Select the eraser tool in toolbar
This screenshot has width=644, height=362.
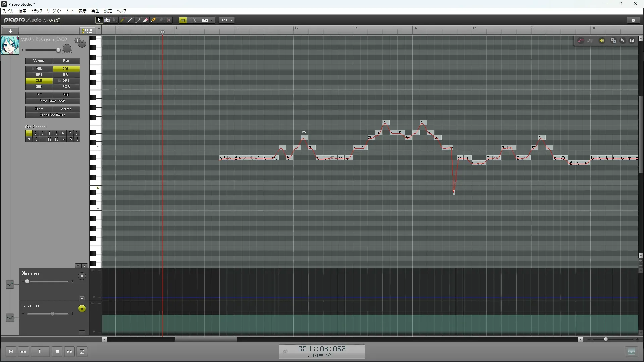pyautogui.click(x=146, y=20)
